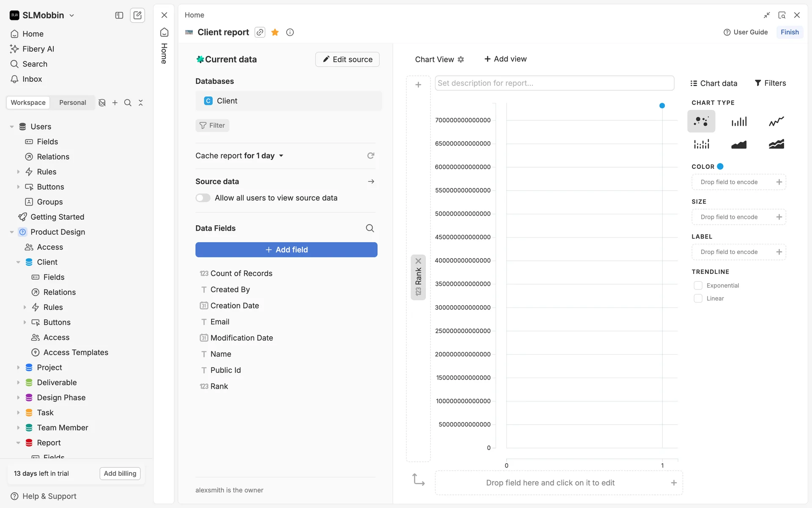The height and width of the screenshot is (508, 812).
Task: Enable the Exponential trendline checkbox
Action: tap(698, 285)
